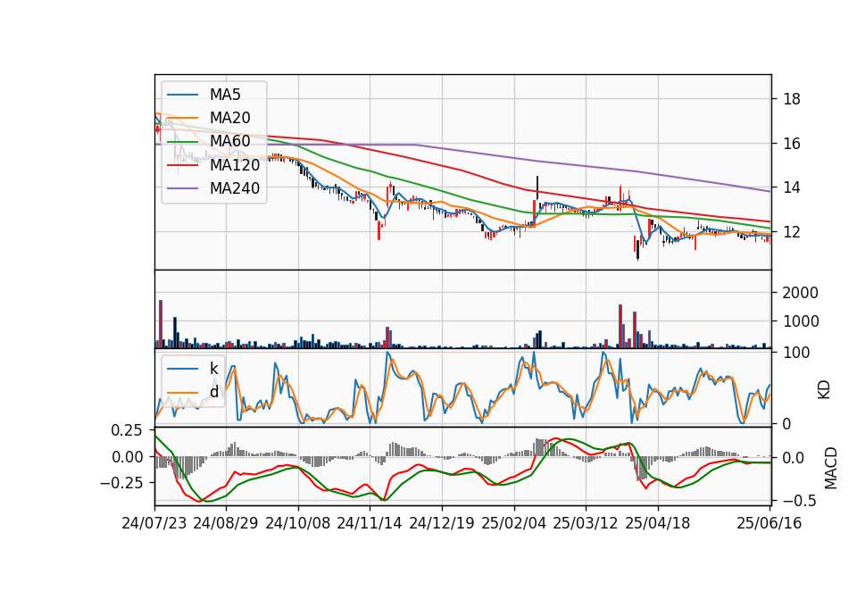The image size is (857, 616).
Task: Click the 25/06/16 date axis label
Action: pyautogui.click(x=770, y=523)
